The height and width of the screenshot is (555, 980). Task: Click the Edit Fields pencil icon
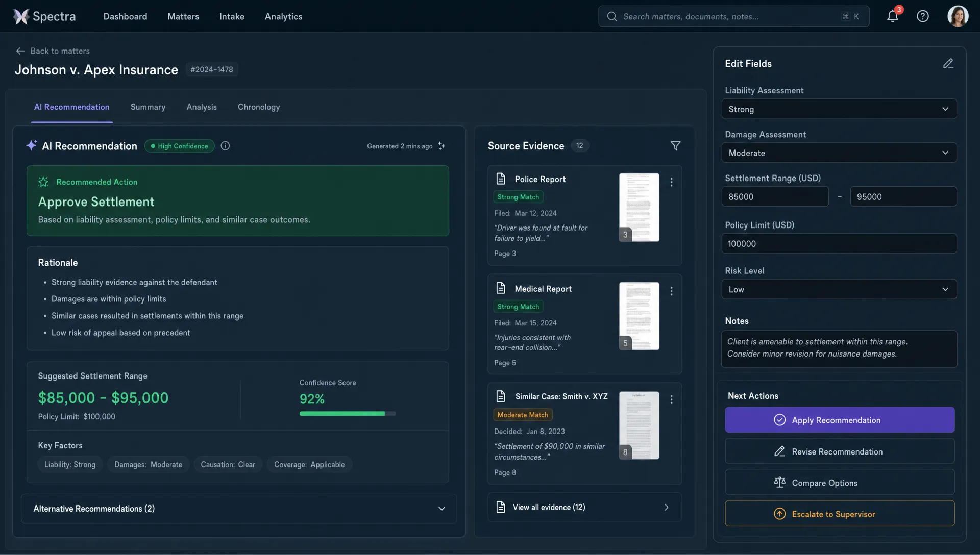point(948,64)
